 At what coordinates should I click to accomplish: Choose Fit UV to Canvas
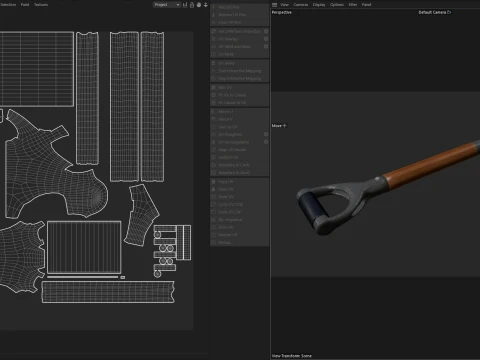click(240, 95)
